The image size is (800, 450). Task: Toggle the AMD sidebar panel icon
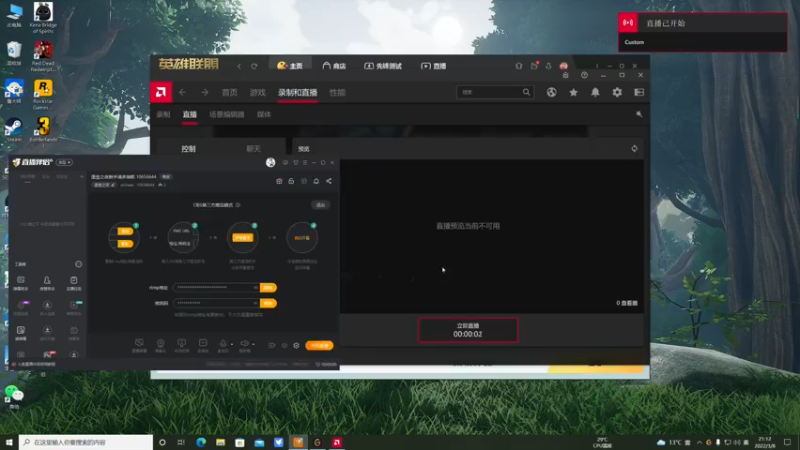click(639, 92)
